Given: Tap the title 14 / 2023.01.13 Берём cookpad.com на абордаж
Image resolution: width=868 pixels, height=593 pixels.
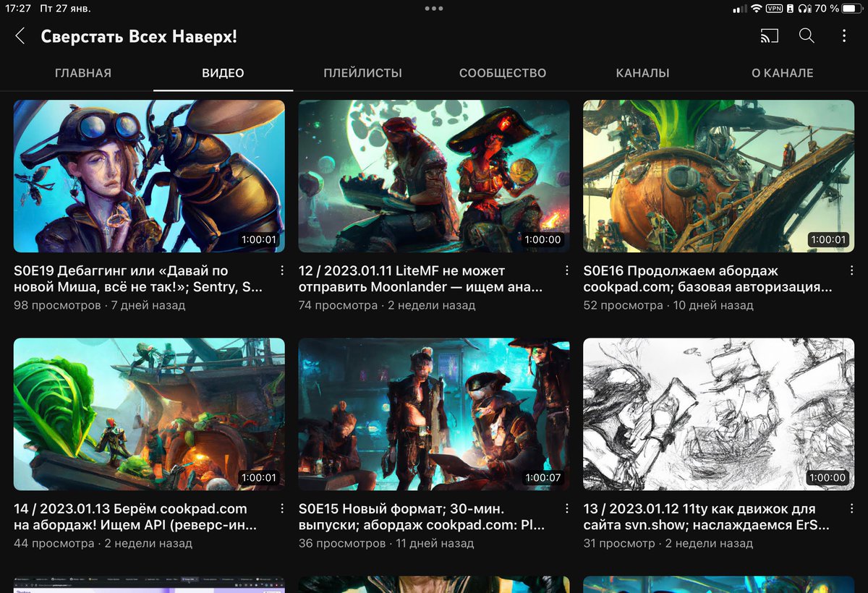Looking at the screenshot, I should [x=135, y=516].
